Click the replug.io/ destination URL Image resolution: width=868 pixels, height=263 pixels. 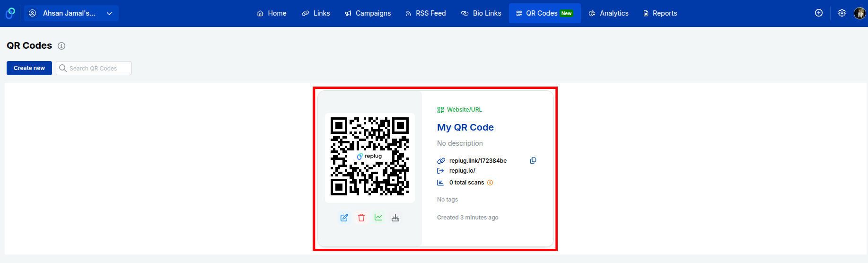coord(462,171)
